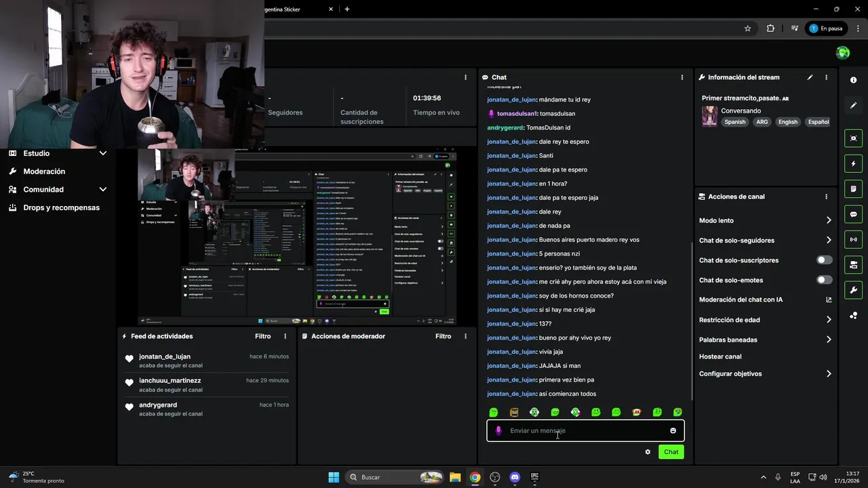Open the lightning bolt quick action in sidebar
868x488 pixels.
[x=853, y=163]
